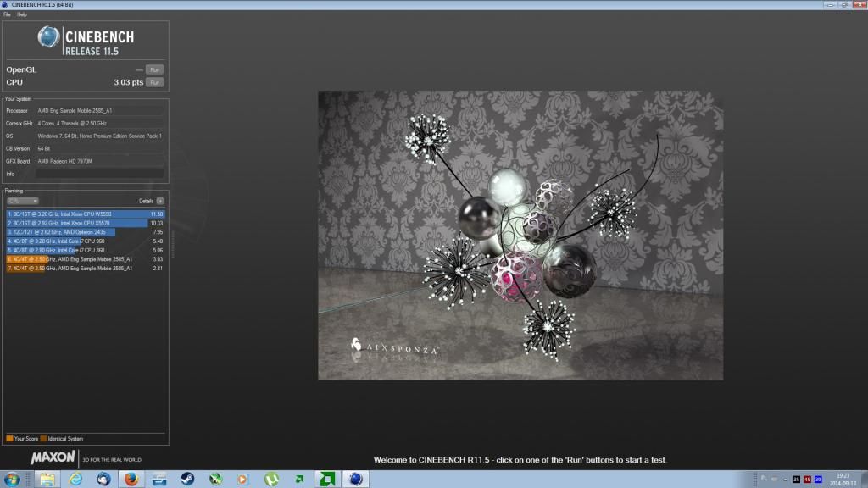Select ranking row 5 Intel Core i7 CPU 860
This screenshot has width=868, height=488.
[86, 250]
